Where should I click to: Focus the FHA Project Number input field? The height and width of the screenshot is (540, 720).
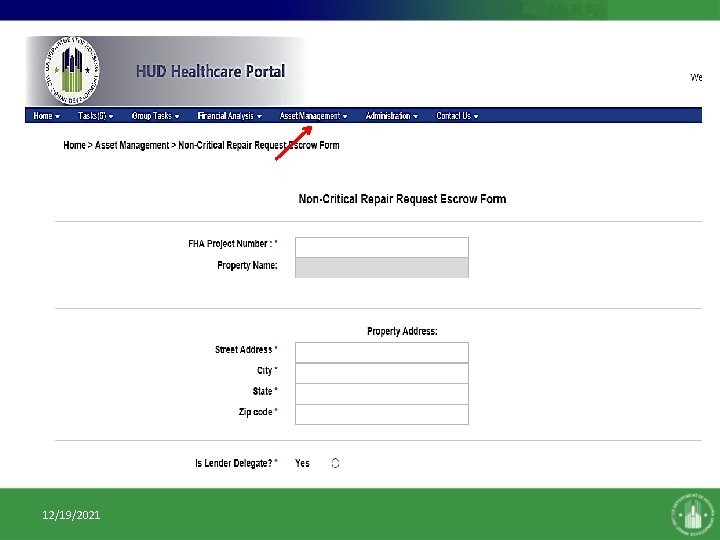tap(382, 247)
